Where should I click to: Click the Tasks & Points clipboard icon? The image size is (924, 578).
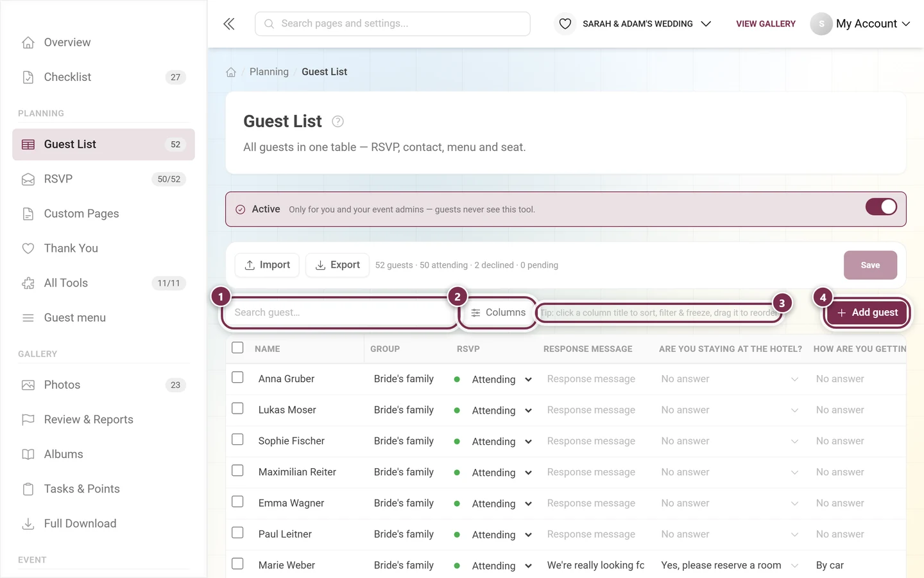coord(28,489)
